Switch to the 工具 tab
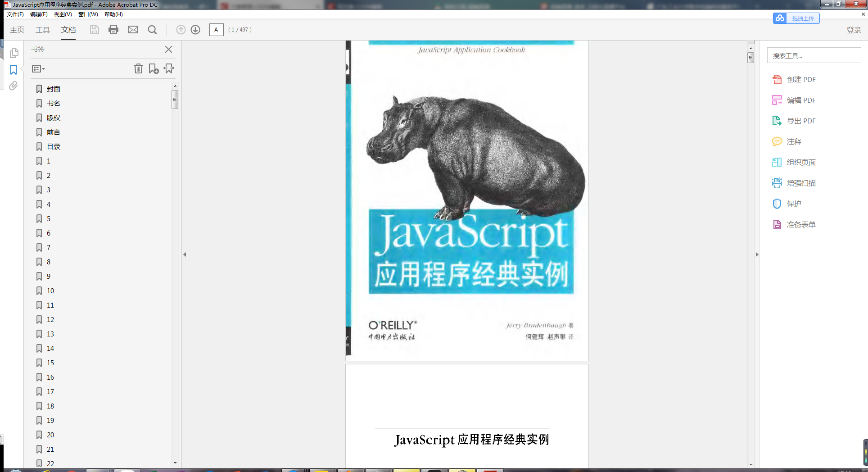 (43, 30)
